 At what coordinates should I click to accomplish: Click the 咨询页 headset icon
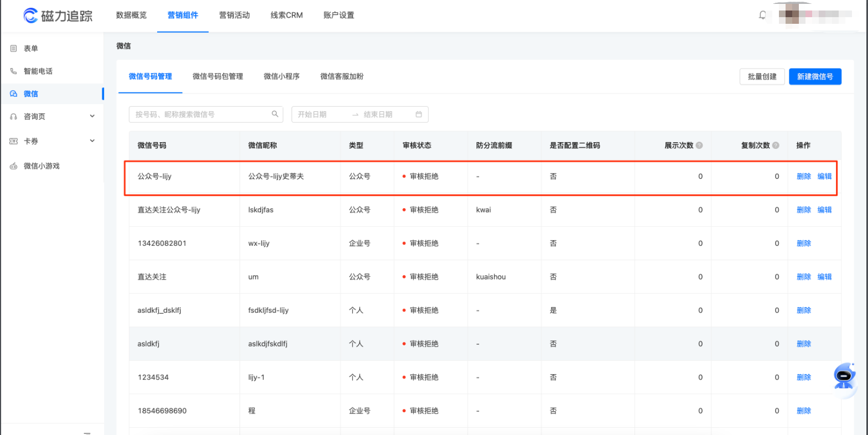14,117
